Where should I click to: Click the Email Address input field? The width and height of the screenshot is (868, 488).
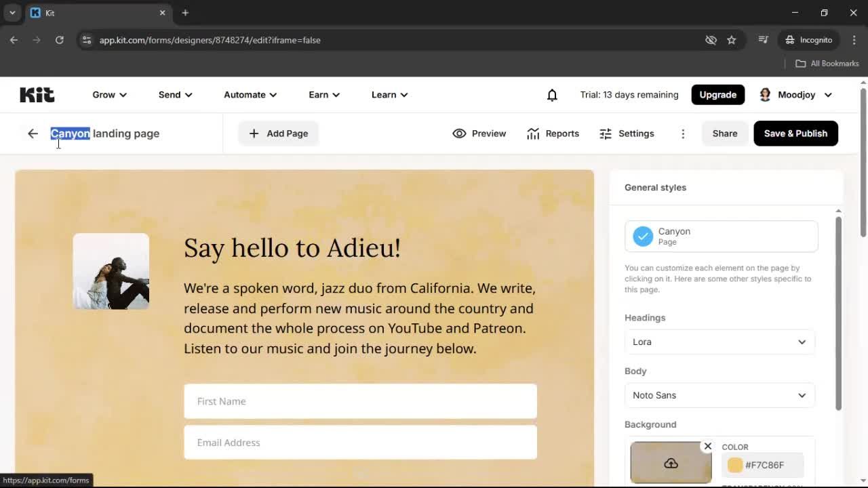[x=360, y=442]
